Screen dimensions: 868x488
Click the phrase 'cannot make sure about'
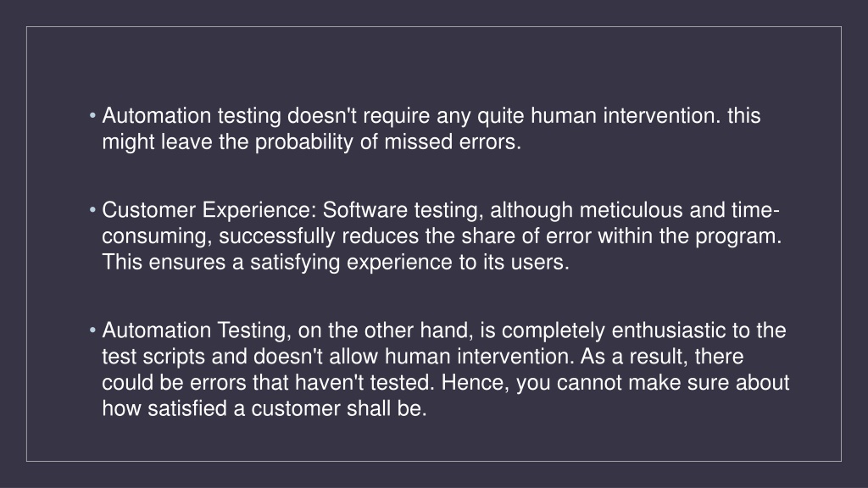tap(672, 383)
